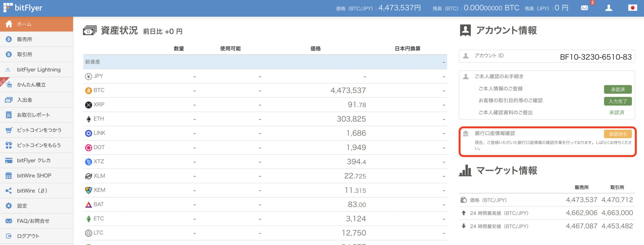Click the header BTC balance 0.00000000 BTC
The width and height of the screenshot is (644, 245).
[x=491, y=8]
